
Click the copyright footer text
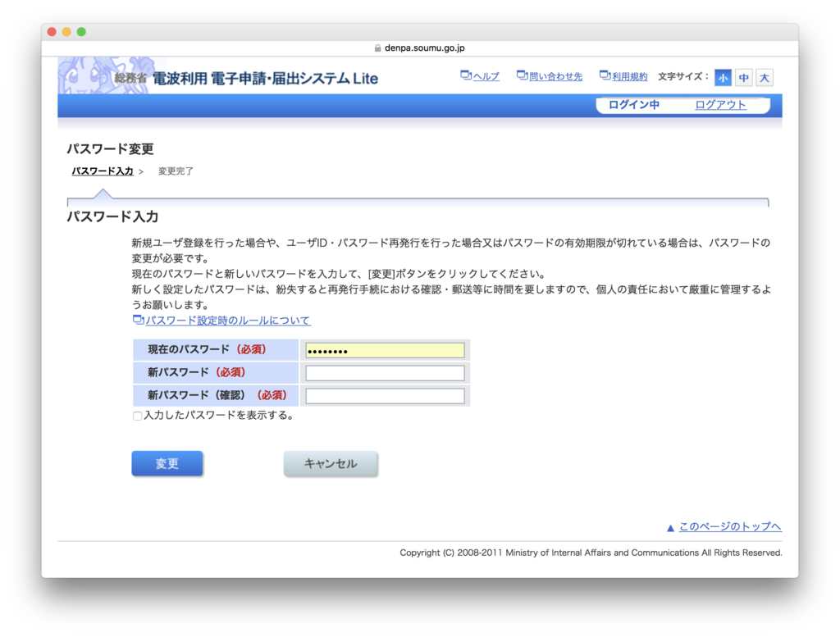click(x=591, y=553)
